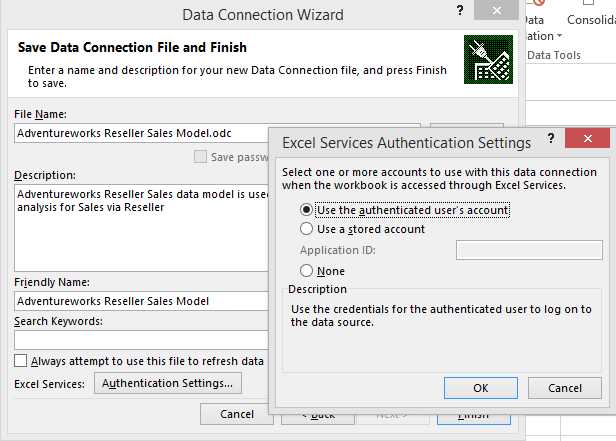Click 'Select one or more accounts' instruction text
616x441 pixels.
439,178
